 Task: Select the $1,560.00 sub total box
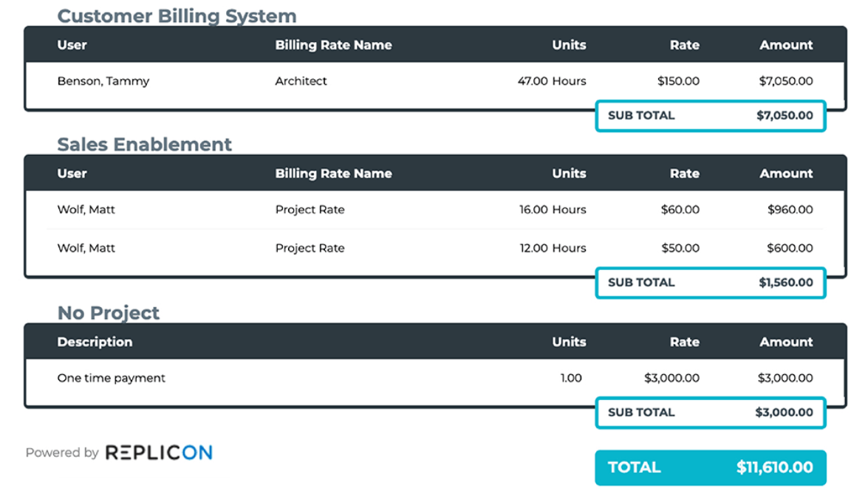(710, 283)
